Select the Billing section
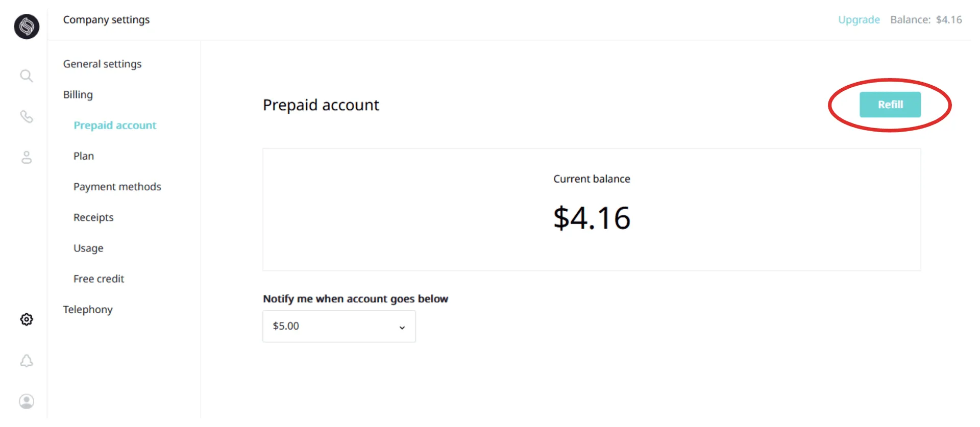 coord(78,95)
